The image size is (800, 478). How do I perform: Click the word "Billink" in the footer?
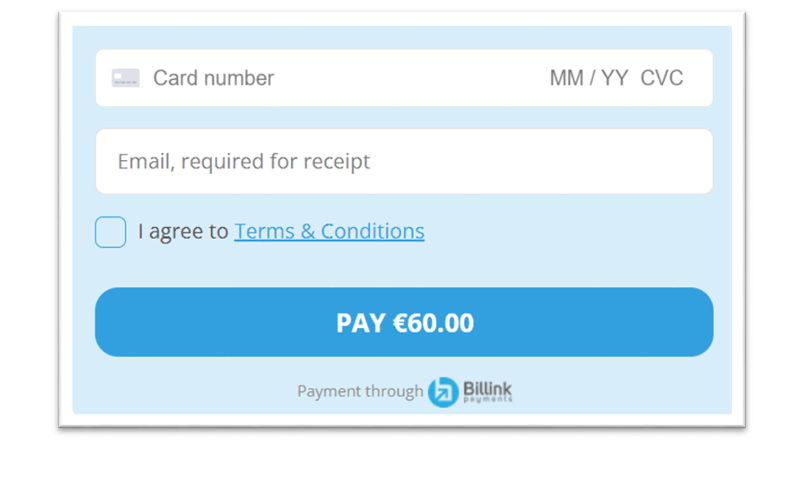488,387
